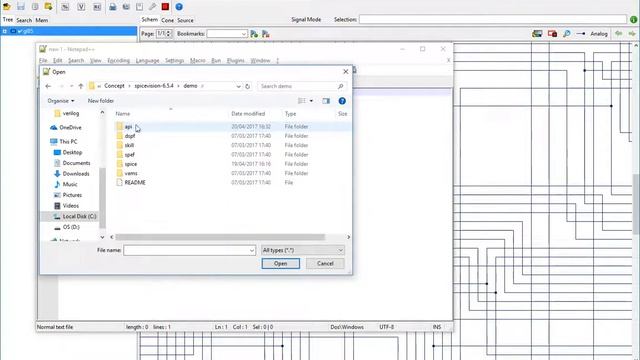The height and width of the screenshot is (360, 640).
Task: Click the green info icon beside Selection field
Action: pos(633,20)
